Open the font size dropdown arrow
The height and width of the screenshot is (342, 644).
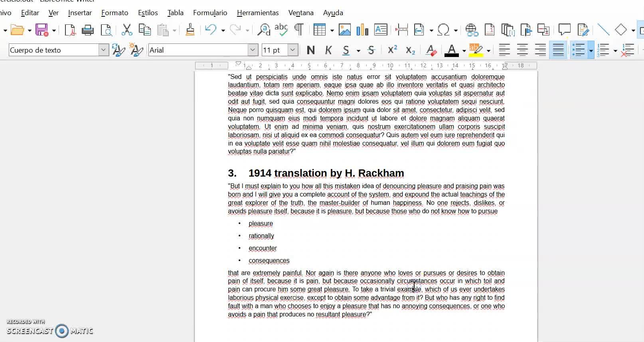293,50
